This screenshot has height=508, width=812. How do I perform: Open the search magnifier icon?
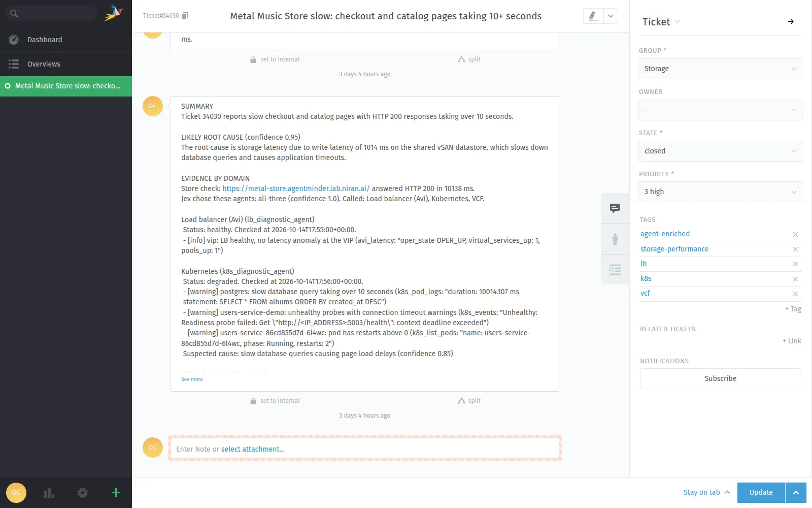pyautogui.click(x=14, y=14)
